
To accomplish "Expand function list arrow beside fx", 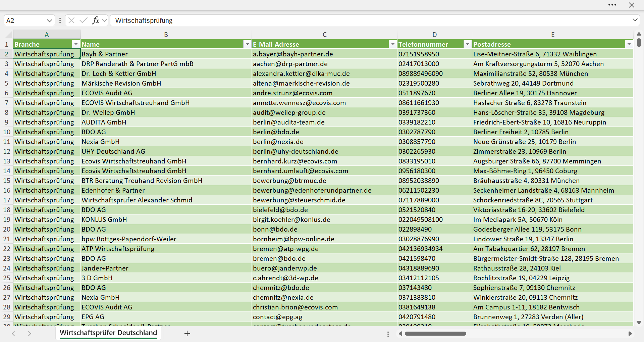I will point(105,20).
